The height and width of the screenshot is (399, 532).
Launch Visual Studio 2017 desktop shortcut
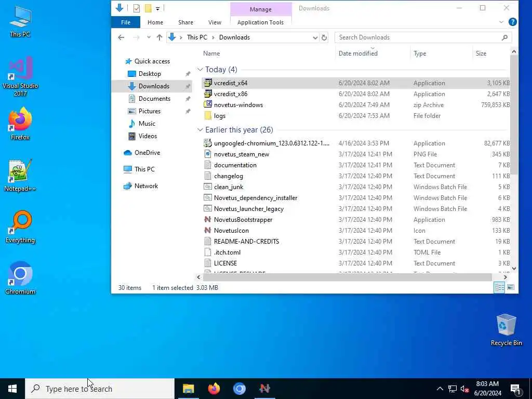pos(20,77)
